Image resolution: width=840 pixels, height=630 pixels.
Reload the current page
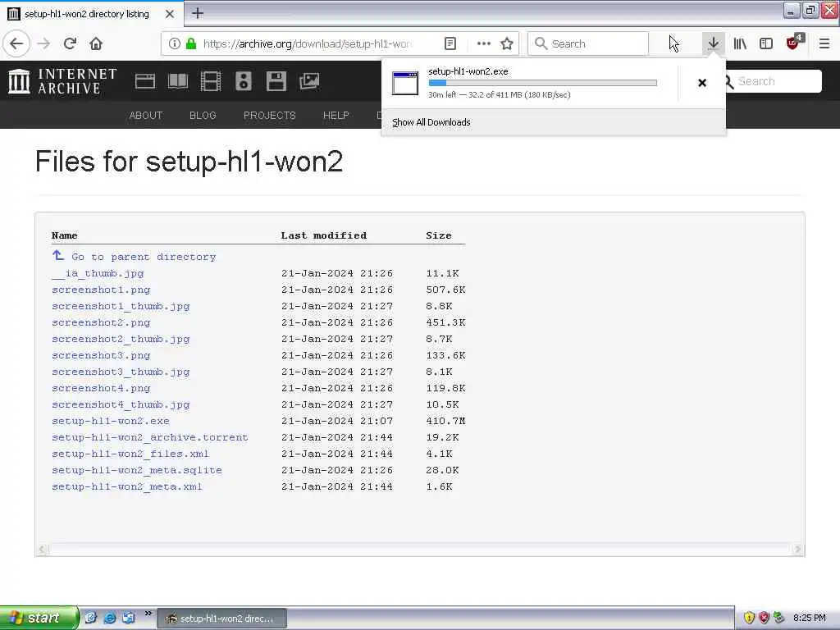click(x=71, y=43)
